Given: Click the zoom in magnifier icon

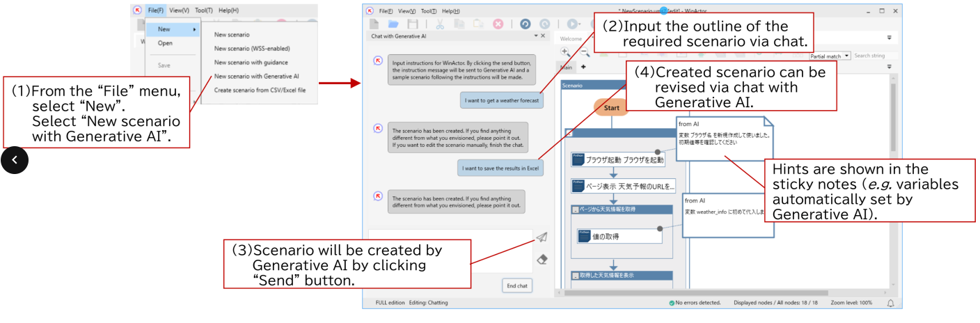Looking at the screenshot, I should [x=566, y=53].
